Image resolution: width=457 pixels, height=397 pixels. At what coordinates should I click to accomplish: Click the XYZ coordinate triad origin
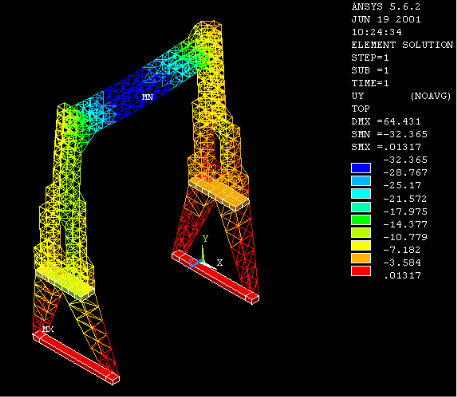(202, 261)
